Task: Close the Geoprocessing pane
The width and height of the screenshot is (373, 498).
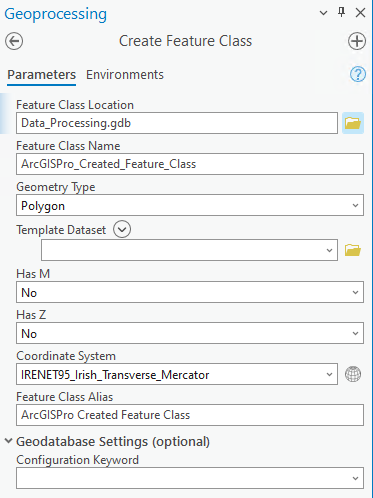Action: click(x=360, y=13)
